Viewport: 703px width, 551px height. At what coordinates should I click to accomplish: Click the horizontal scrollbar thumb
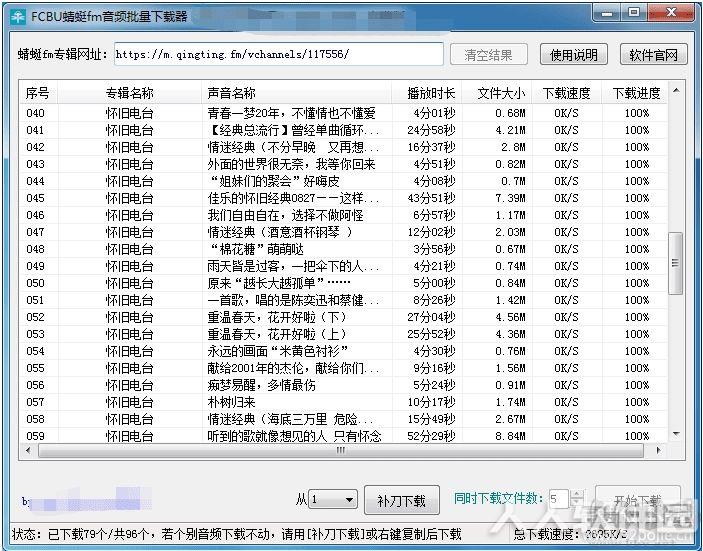click(341, 450)
